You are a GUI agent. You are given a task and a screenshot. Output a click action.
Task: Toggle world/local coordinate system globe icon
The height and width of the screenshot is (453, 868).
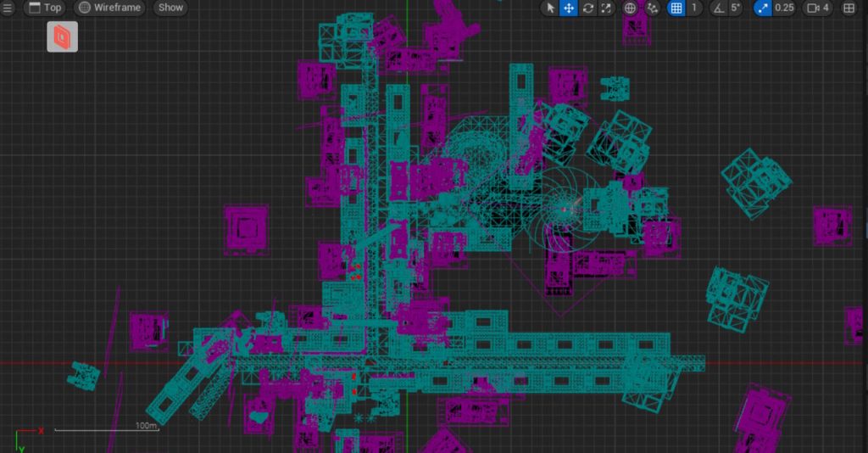click(x=631, y=8)
